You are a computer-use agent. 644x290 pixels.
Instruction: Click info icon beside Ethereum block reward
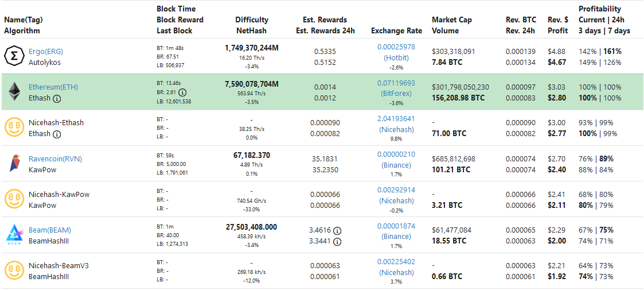[x=183, y=92]
